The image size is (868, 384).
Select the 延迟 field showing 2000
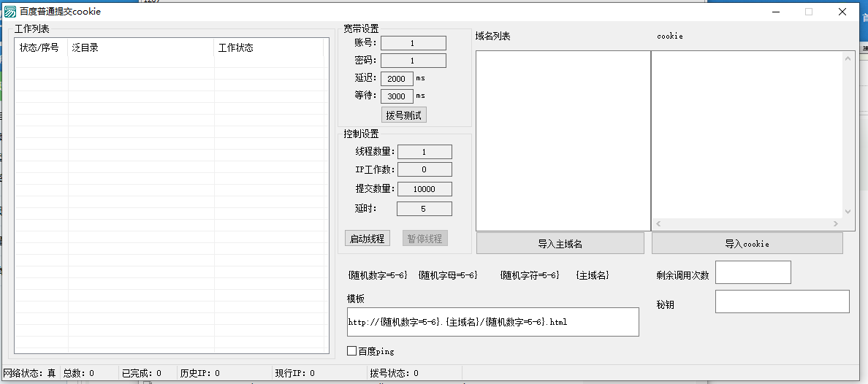click(x=396, y=79)
